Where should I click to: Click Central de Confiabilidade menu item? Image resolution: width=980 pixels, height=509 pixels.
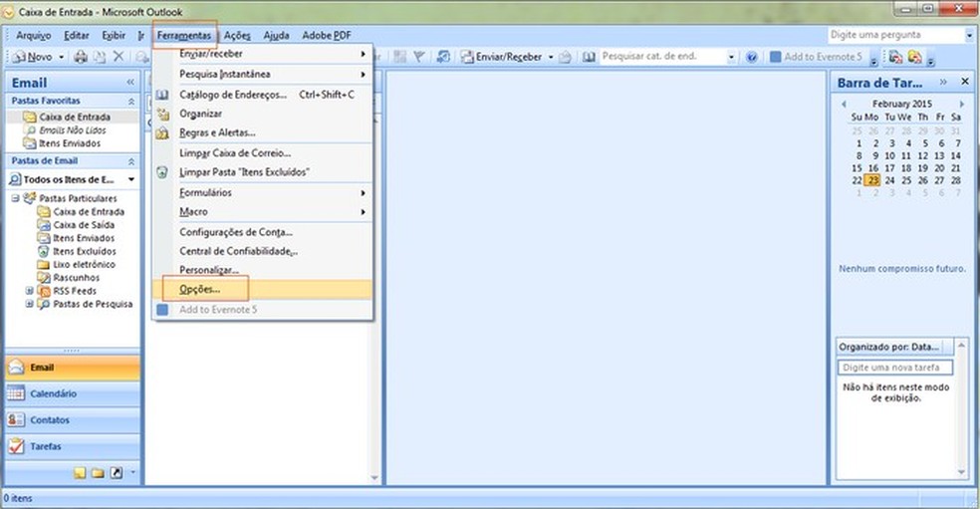263,251
